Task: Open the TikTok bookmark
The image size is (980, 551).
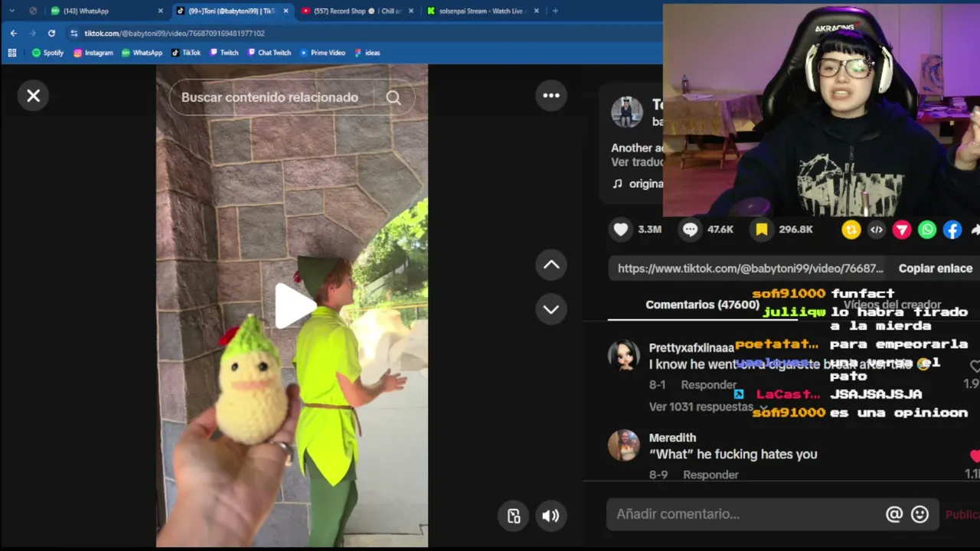Action: coord(186,53)
